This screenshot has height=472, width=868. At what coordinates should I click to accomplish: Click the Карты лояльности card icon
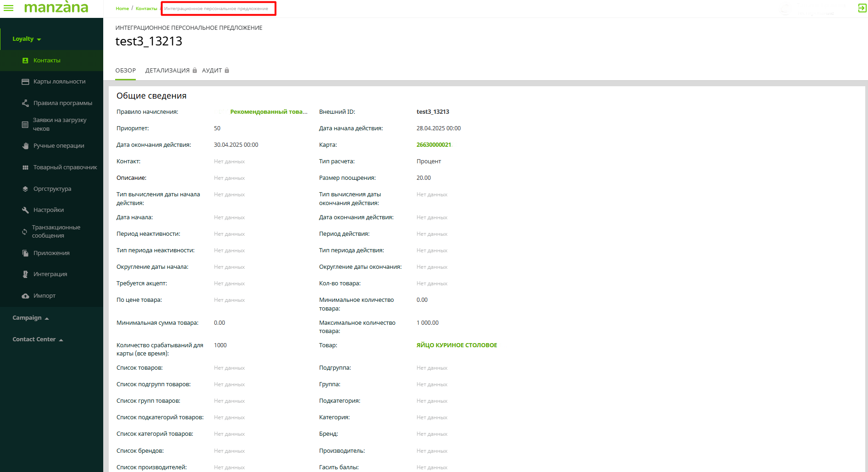25,82
